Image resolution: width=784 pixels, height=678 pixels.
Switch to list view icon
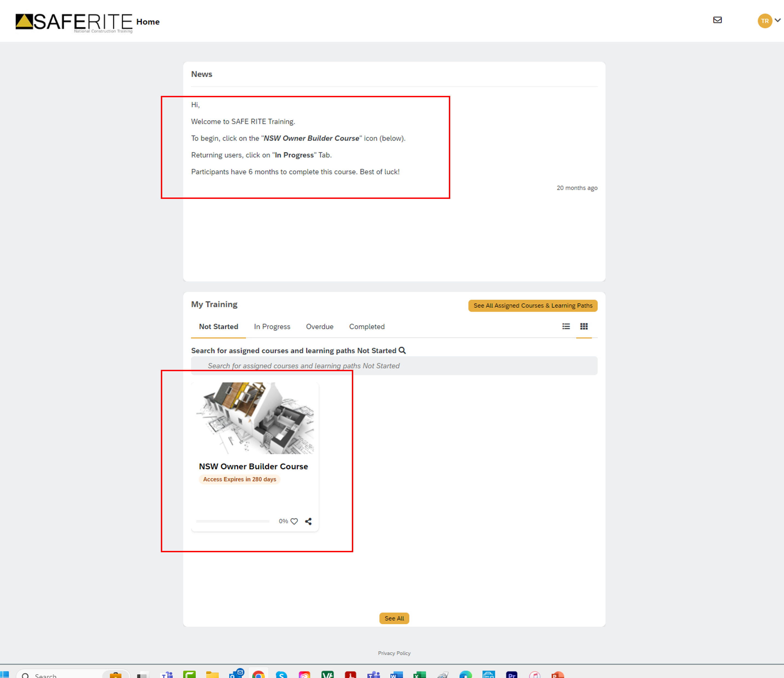click(x=566, y=326)
